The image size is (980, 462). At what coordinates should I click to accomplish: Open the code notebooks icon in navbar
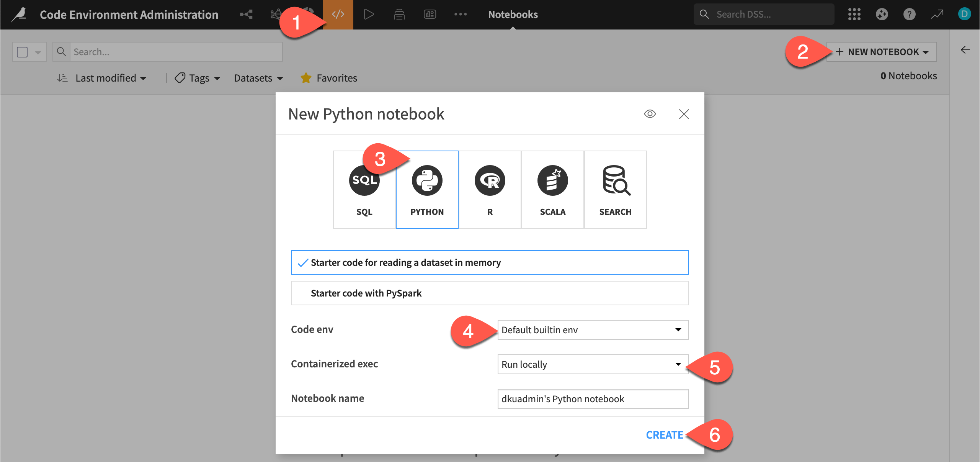338,15
